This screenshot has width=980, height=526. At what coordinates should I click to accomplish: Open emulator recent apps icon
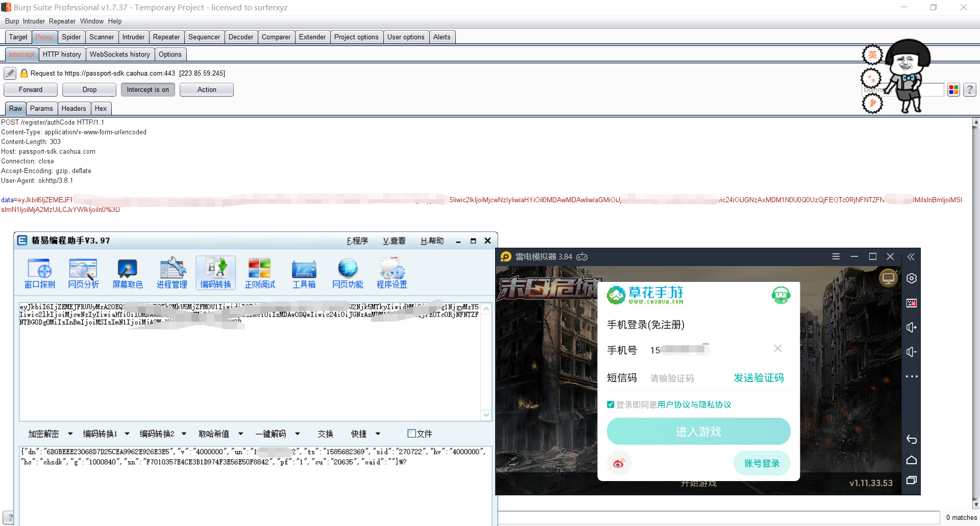pos(912,480)
